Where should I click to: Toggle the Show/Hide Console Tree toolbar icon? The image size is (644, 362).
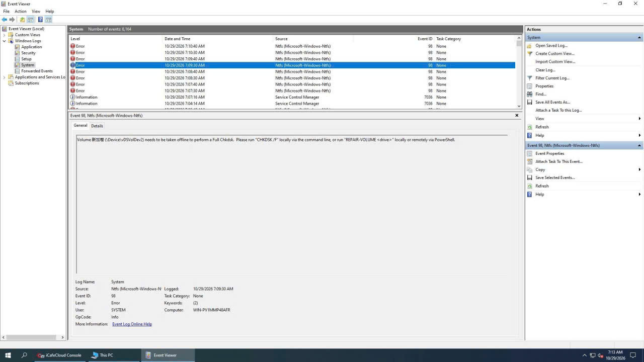pos(31,20)
